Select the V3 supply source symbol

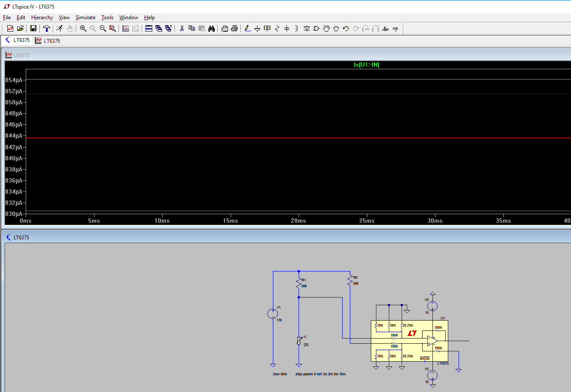click(x=432, y=375)
